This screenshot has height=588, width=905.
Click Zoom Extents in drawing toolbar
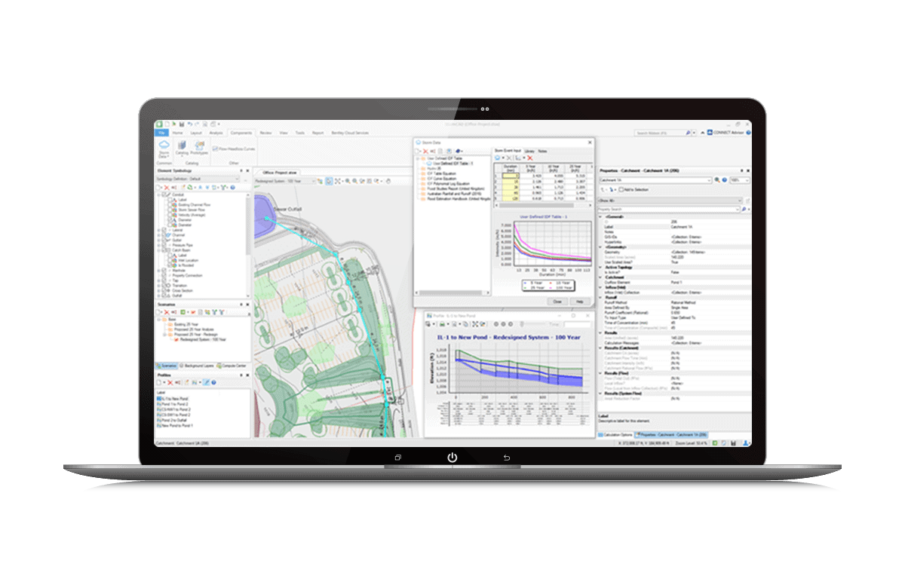point(338,182)
